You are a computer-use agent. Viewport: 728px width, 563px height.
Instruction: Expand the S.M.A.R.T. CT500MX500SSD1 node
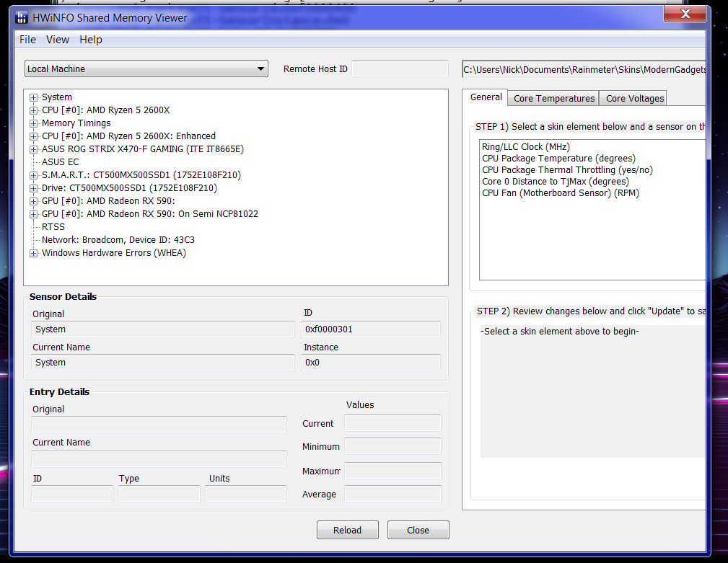[33, 175]
